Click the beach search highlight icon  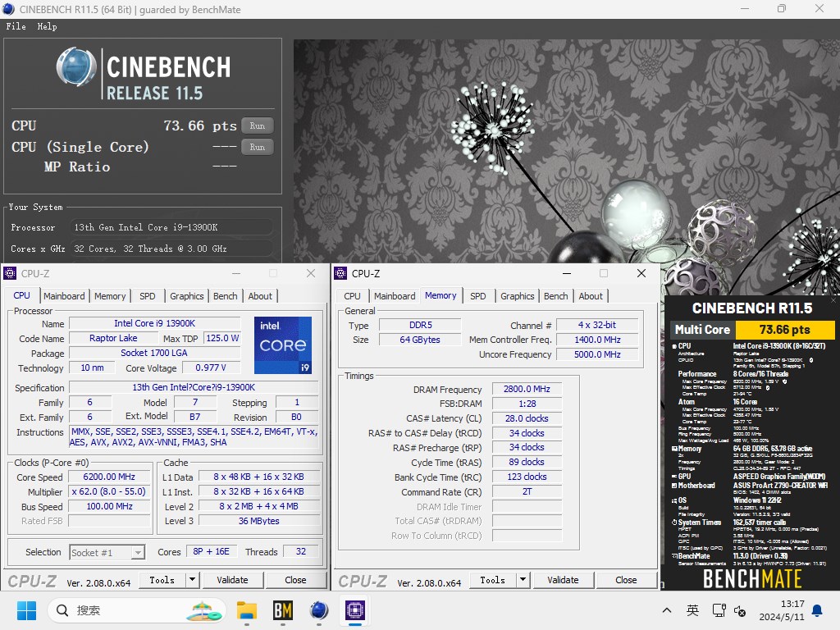tap(203, 610)
